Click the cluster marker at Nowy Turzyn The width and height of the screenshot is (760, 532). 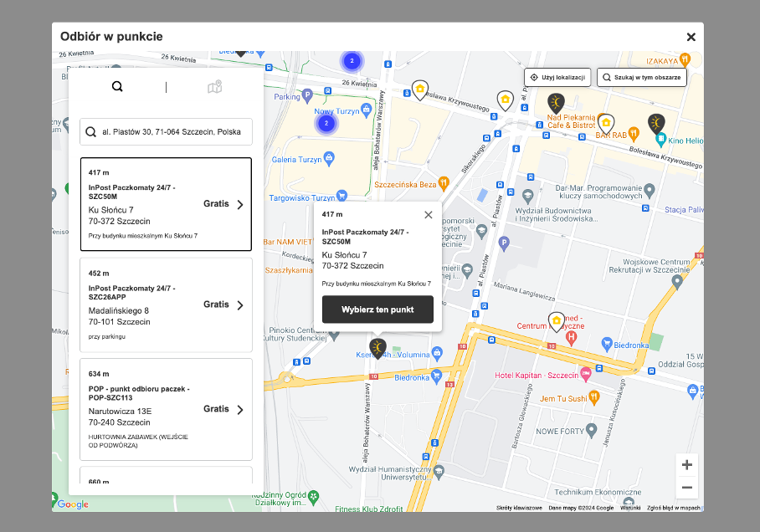point(326,124)
